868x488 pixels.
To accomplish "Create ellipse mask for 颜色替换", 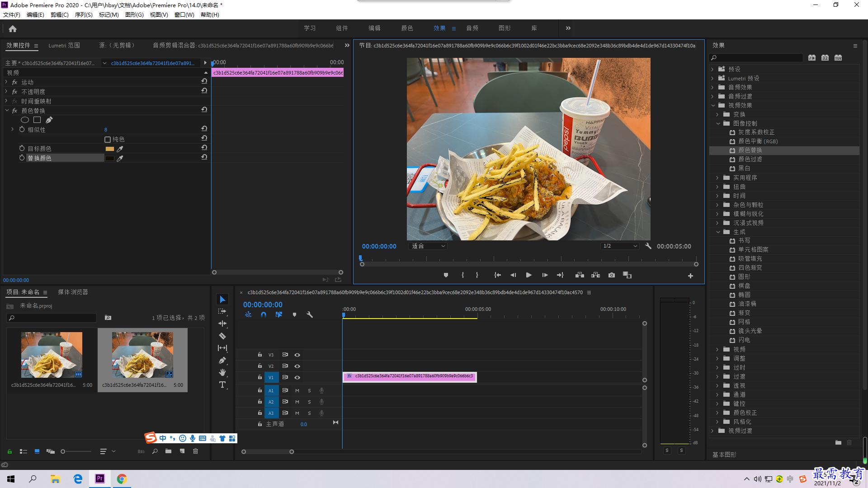I will 25,120.
